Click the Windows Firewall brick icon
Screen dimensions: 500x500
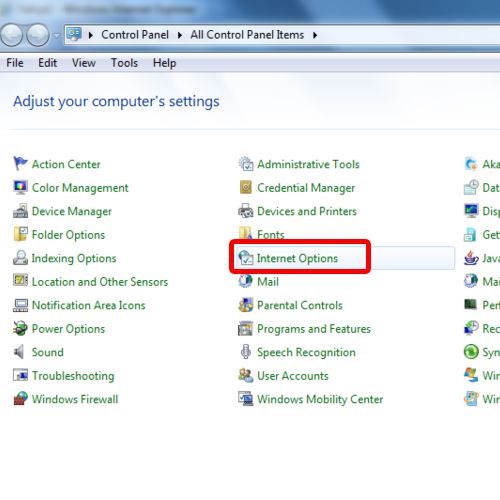(20, 399)
